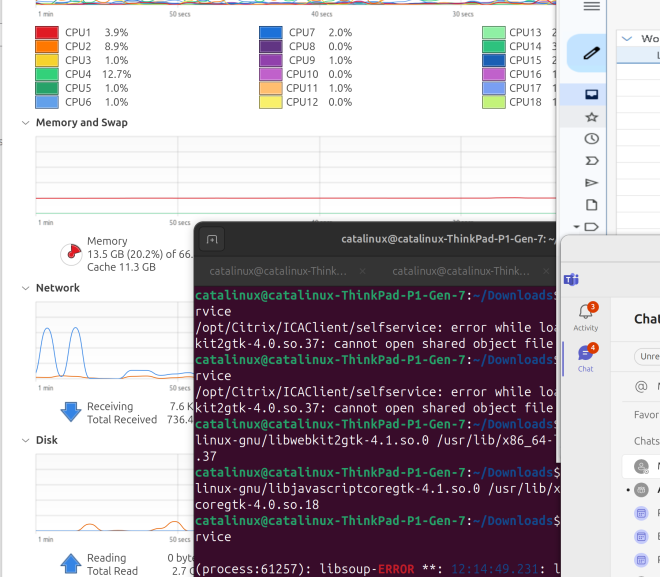Click the clock icon in mail sidebar
This screenshot has width=660, height=577.
pyautogui.click(x=591, y=139)
